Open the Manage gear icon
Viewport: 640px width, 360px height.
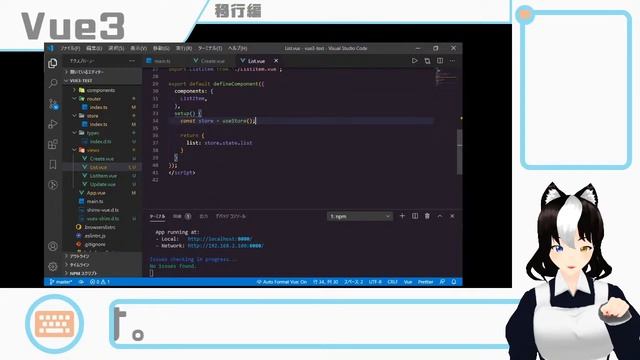point(53,267)
